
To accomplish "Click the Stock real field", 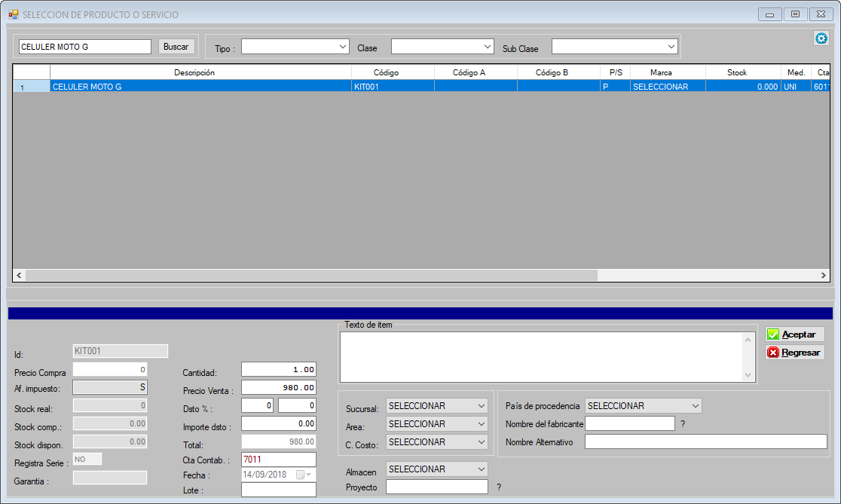I will point(110,406).
